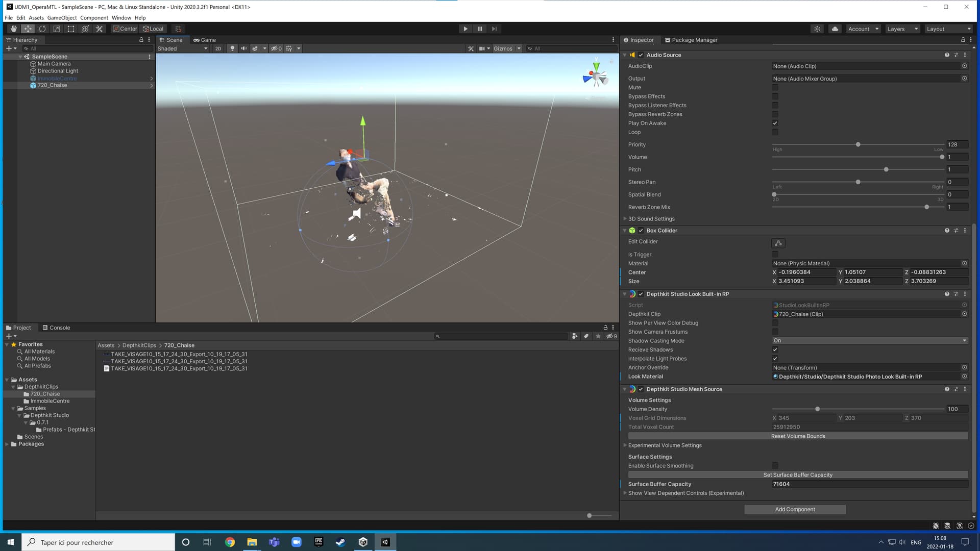This screenshot has height=551, width=980.
Task: Enable the Loop checkbox
Action: pyautogui.click(x=775, y=132)
